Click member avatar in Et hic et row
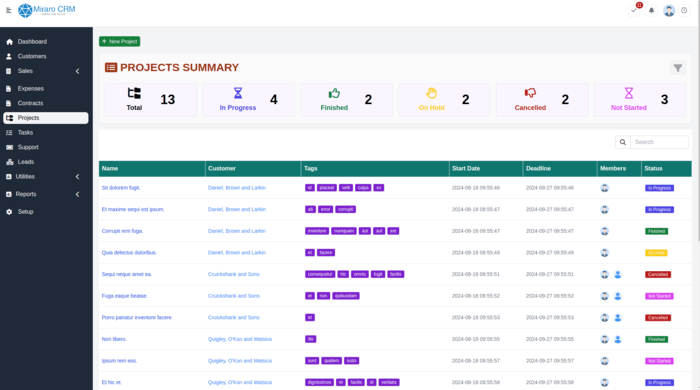Viewport: 700px width, 390px height. click(x=604, y=382)
